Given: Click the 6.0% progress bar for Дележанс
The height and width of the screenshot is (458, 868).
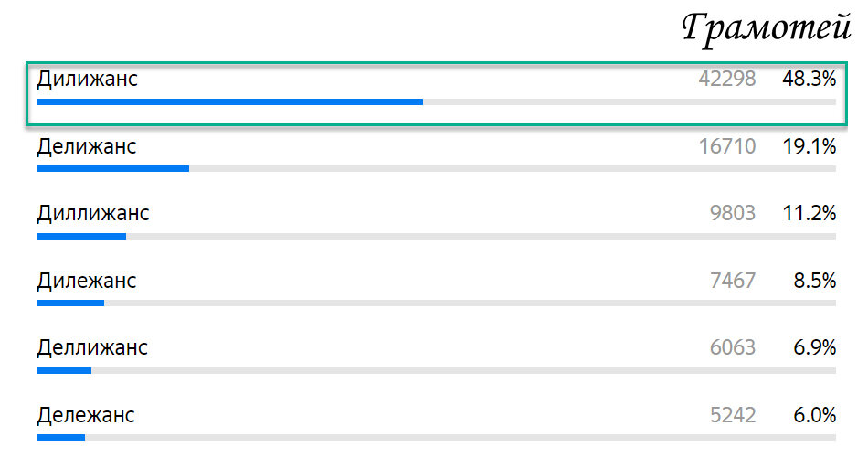Looking at the screenshot, I should [436, 438].
